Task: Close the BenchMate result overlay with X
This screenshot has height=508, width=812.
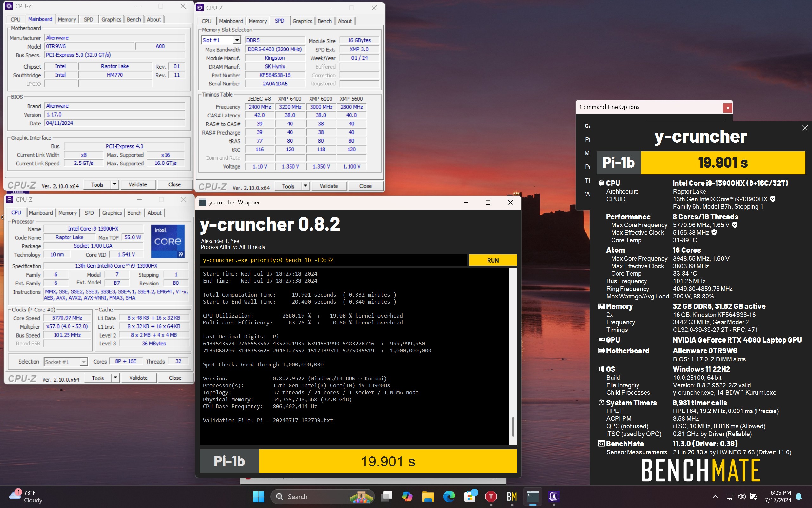Action: point(805,128)
